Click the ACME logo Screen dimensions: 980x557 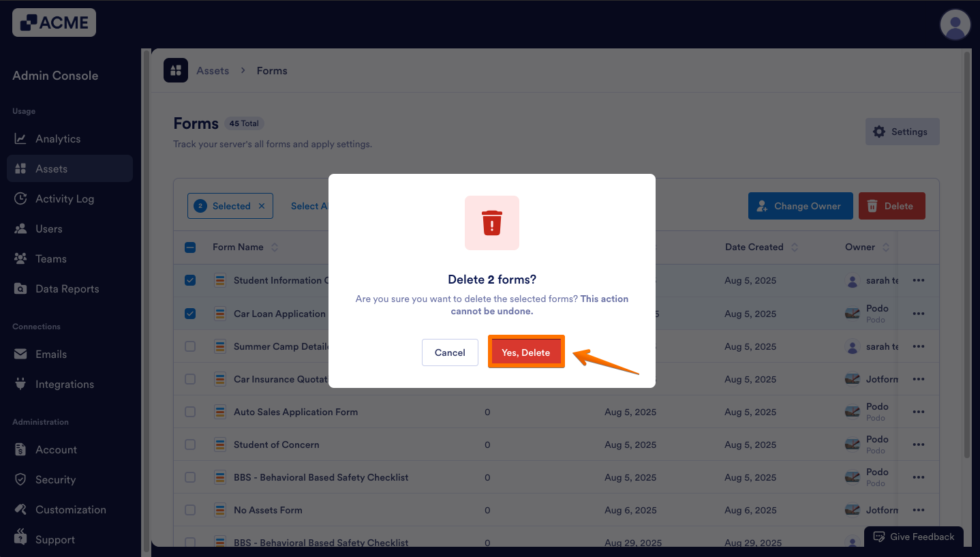click(x=53, y=22)
